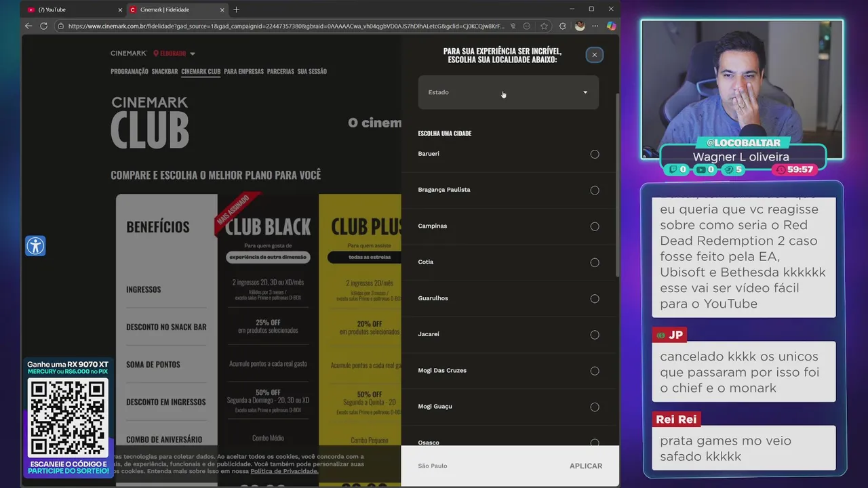Open the Copilot icon in browser toolbar
Screen dimensions: 868x488
(x=611, y=26)
